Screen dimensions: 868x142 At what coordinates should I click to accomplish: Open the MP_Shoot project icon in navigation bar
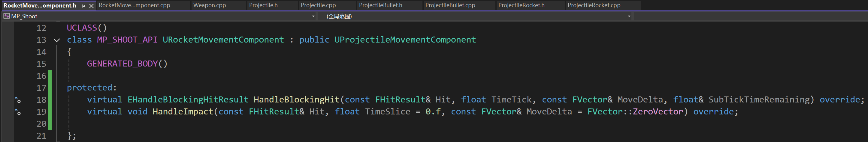pos(6,16)
